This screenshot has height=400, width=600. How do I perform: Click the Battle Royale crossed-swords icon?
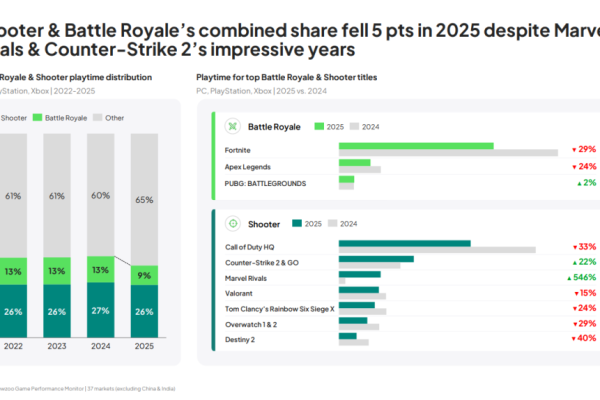pyautogui.click(x=233, y=127)
